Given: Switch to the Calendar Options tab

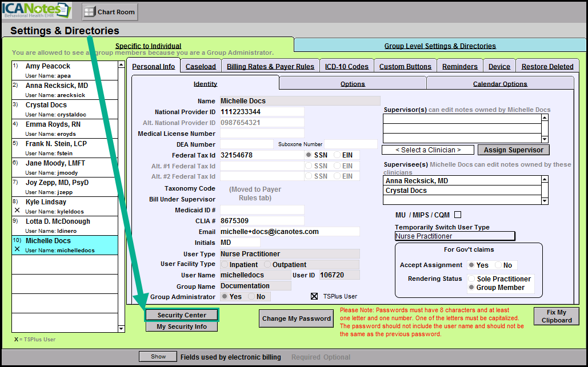Looking at the screenshot, I should click(x=500, y=84).
